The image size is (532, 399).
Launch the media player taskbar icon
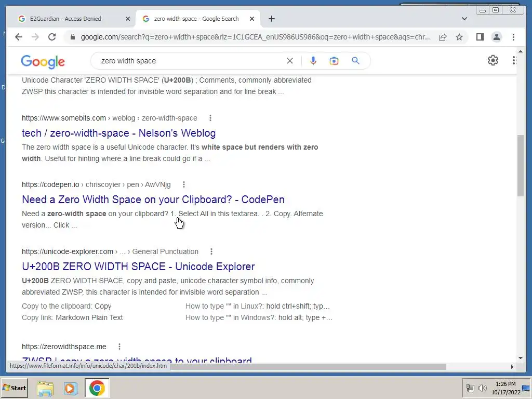pyautogui.click(x=71, y=389)
